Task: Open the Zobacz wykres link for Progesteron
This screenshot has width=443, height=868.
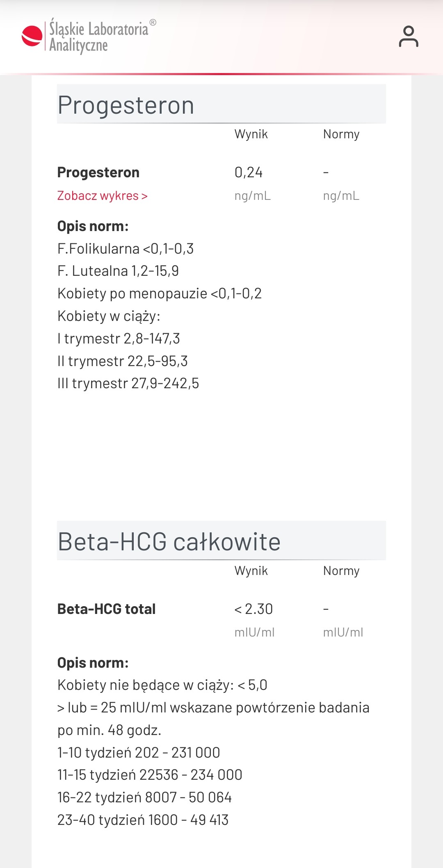Action: pos(102,196)
